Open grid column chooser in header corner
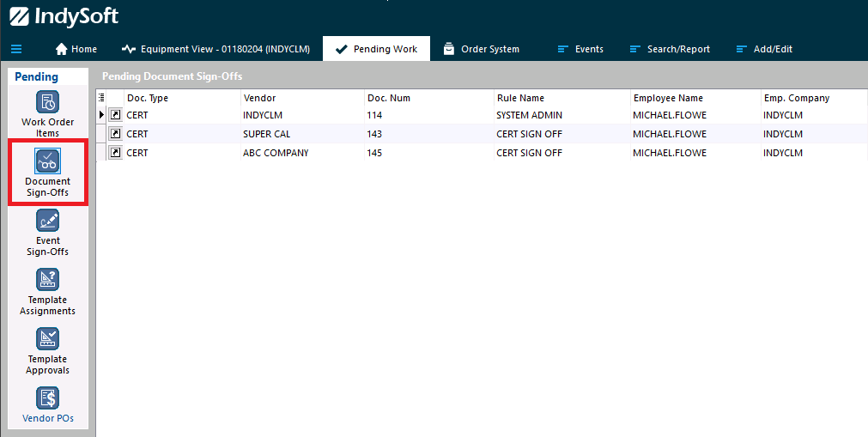Screen dimensions: 868x437 click(101, 97)
